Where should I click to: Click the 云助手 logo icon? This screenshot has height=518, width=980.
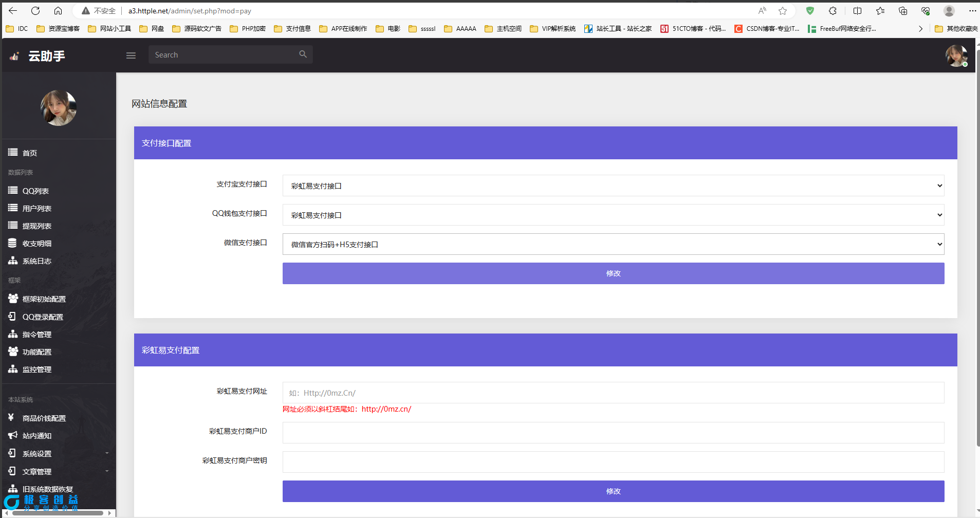[14, 56]
